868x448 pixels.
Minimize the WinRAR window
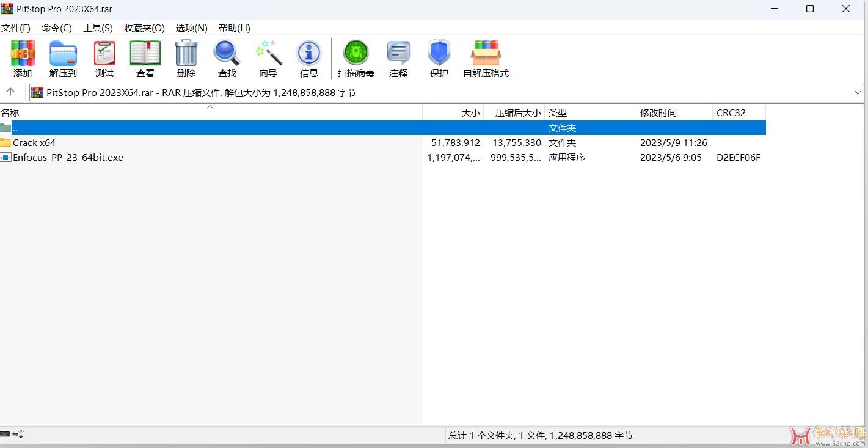(774, 9)
